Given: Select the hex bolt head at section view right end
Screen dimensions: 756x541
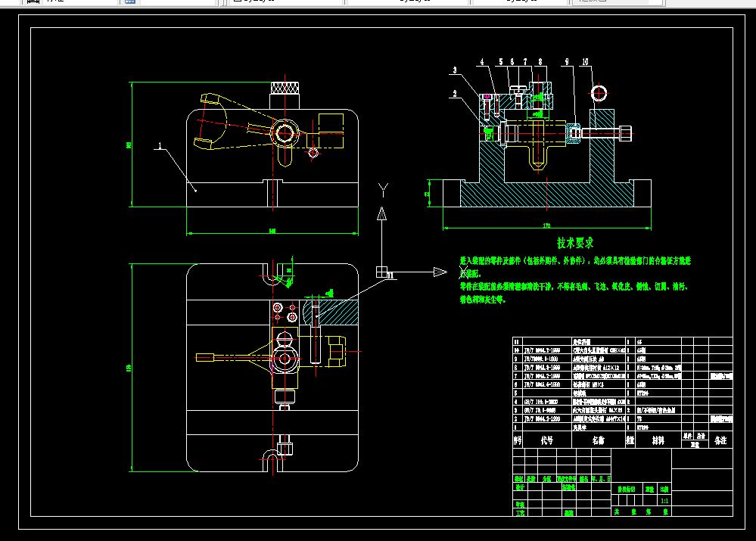Looking at the screenshot, I should point(624,133).
